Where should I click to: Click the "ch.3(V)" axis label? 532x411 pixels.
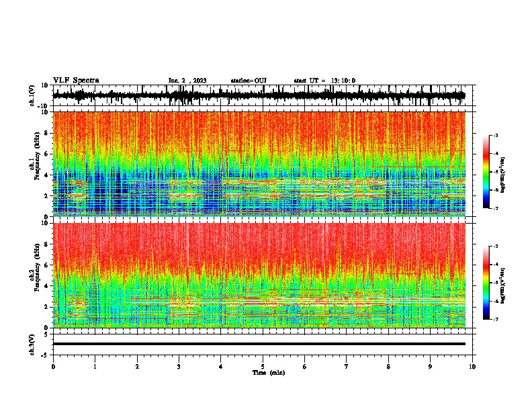click(x=32, y=345)
